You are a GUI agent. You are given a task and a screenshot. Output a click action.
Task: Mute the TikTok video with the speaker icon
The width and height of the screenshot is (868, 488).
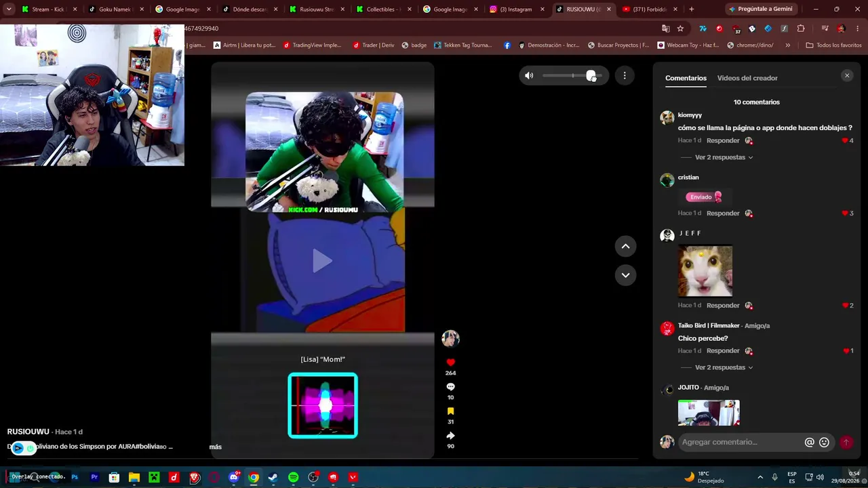(529, 76)
